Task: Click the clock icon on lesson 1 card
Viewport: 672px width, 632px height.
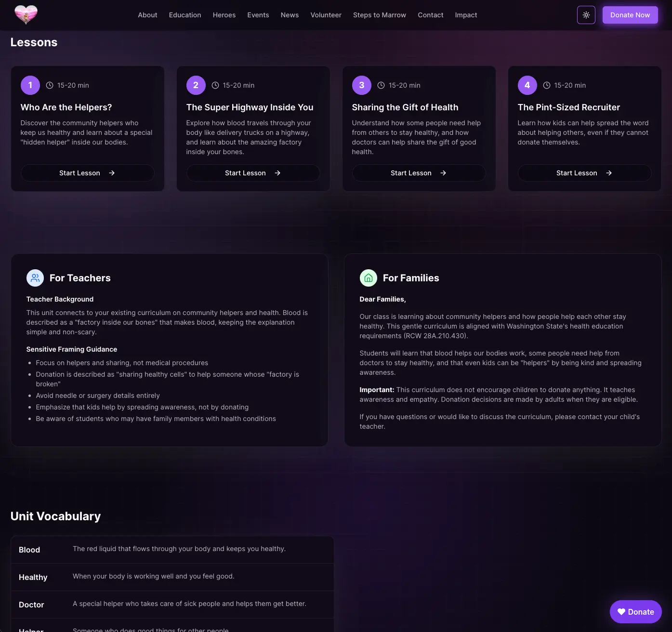Action: coord(50,85)
